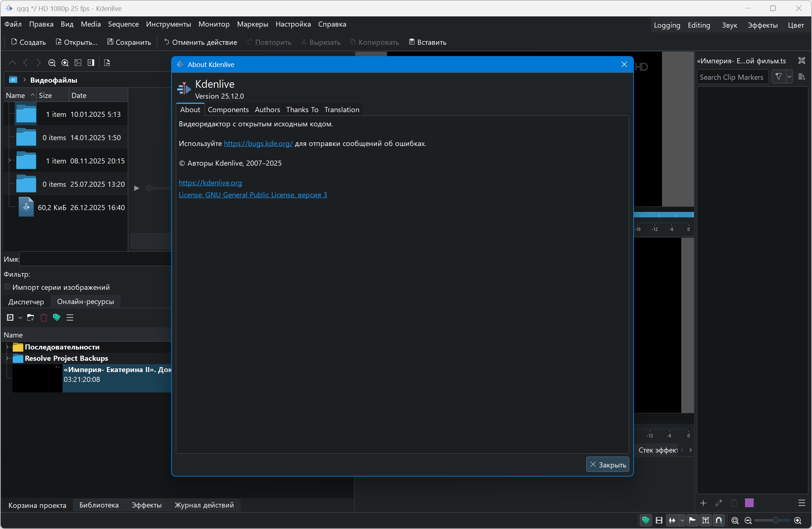Toggle video thumbnails filmstrip icon

click(x=659, y=520)
